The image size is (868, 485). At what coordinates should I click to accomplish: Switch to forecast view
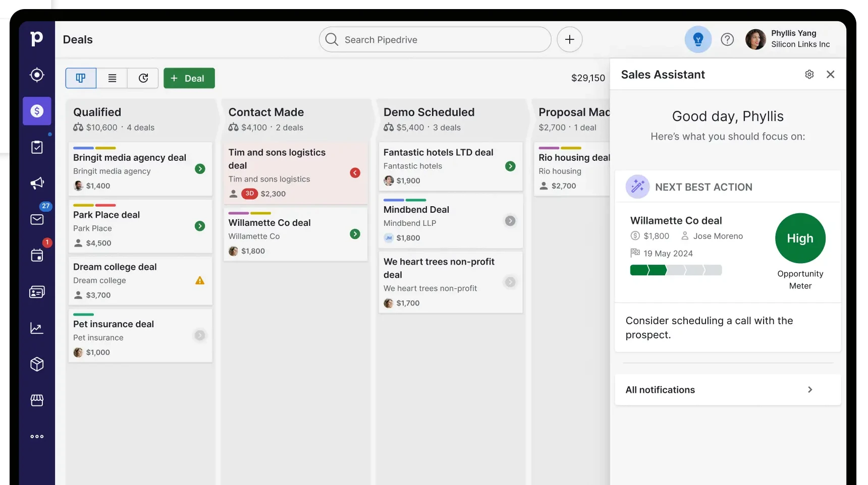143,78
